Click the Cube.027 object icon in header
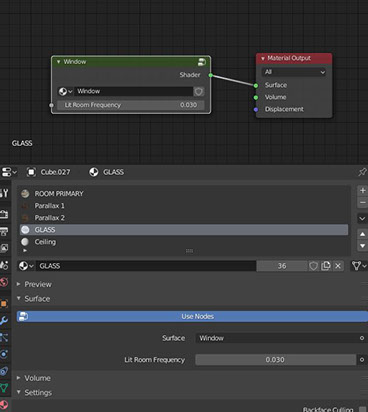 tap(31, 172)
